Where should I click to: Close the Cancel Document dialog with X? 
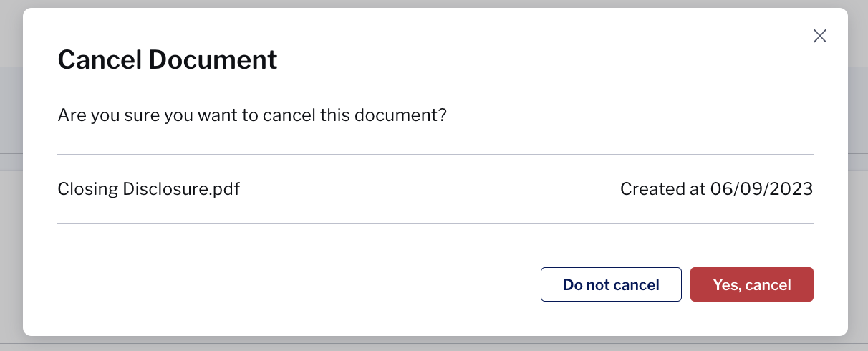[x=820, y=36]
